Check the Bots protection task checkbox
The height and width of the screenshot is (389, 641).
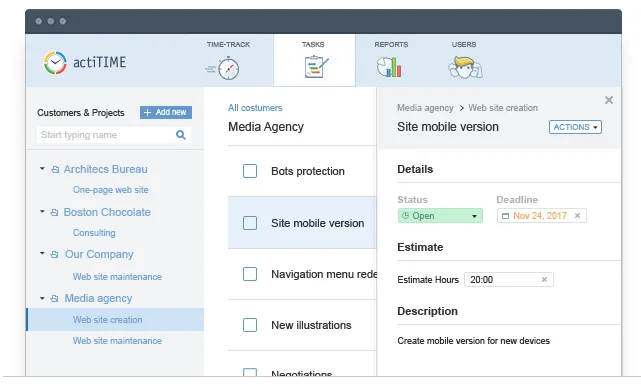click(x=250, y=171)
